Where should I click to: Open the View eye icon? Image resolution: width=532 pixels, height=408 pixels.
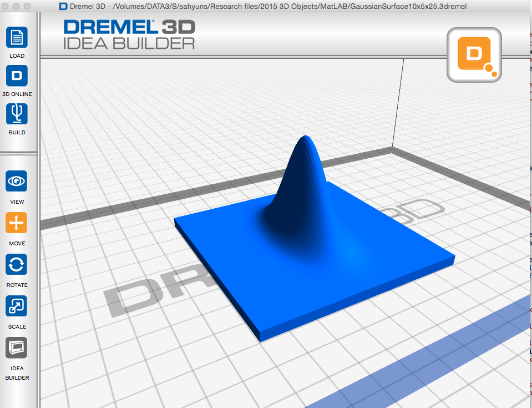click(x=16, y=182)
